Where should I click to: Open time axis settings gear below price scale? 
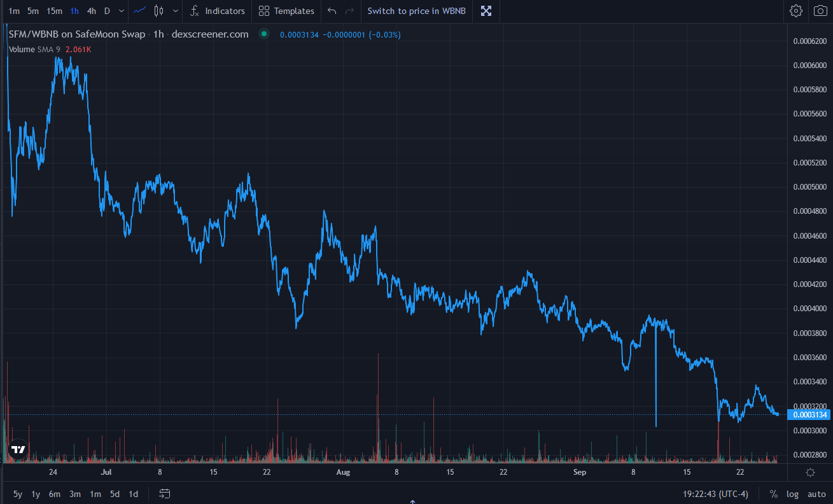tap(810, 472)
